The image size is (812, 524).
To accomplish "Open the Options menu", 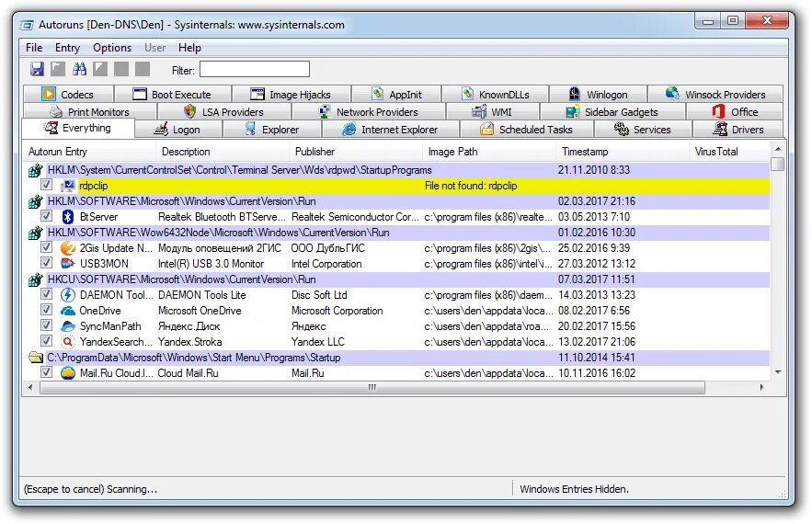I will tap(112, 48).
